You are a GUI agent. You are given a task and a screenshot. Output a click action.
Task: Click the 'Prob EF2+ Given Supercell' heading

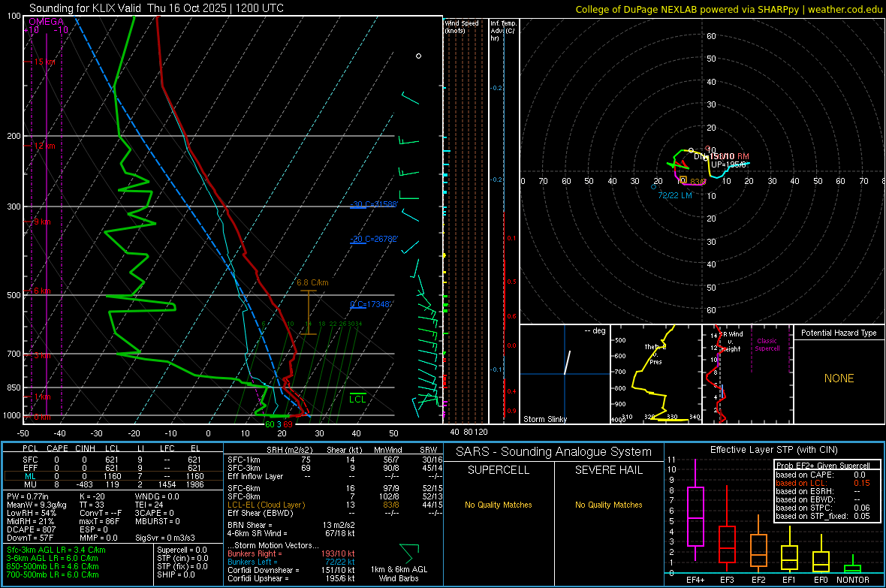[x=823, y=466]
